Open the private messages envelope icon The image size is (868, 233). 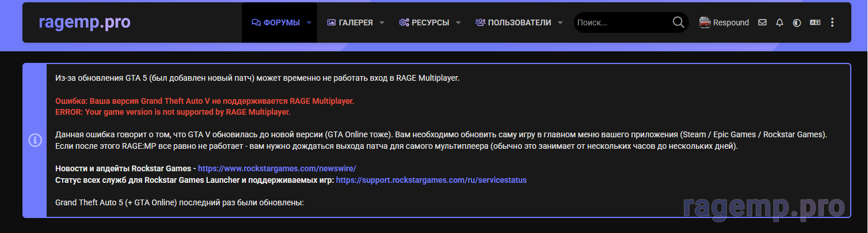[x=763, y=22]
